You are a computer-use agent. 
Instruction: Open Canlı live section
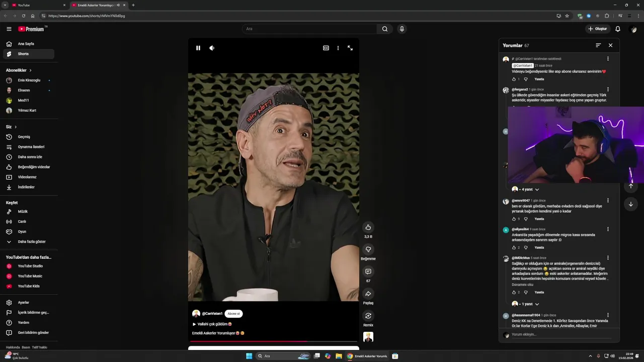pyautogui.click(x=28, y=222)
